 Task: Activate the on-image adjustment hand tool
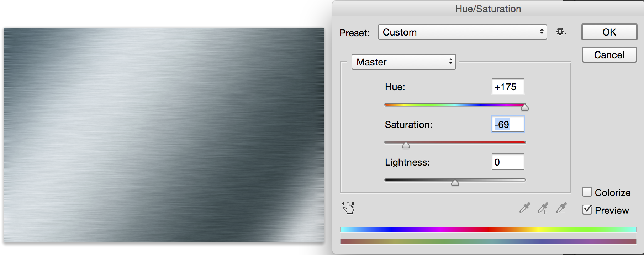coord(348,207)
